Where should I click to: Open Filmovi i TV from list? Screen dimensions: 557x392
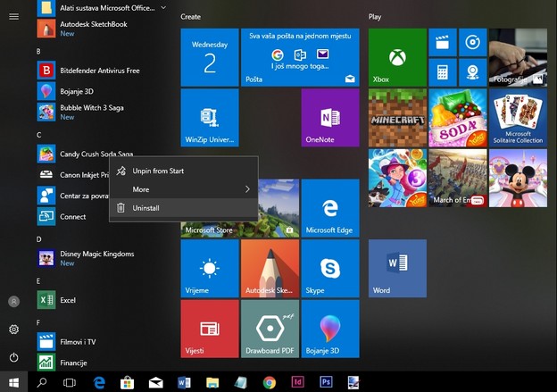(101, 342)
